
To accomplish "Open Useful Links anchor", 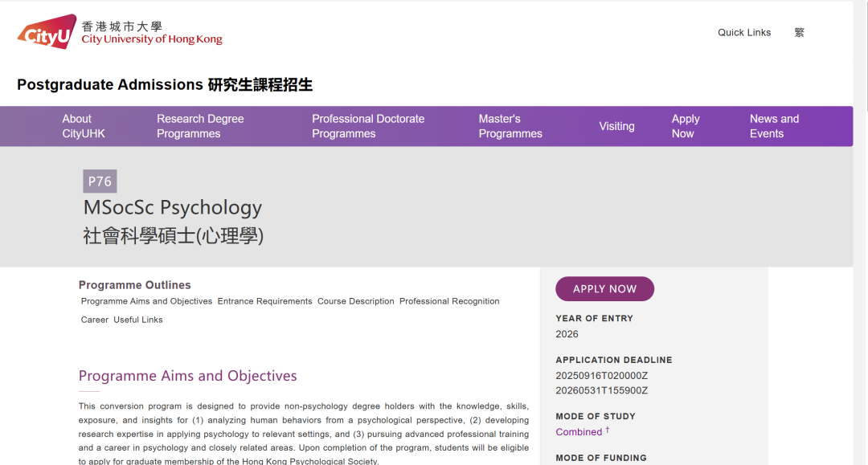I will click(137, 320).
